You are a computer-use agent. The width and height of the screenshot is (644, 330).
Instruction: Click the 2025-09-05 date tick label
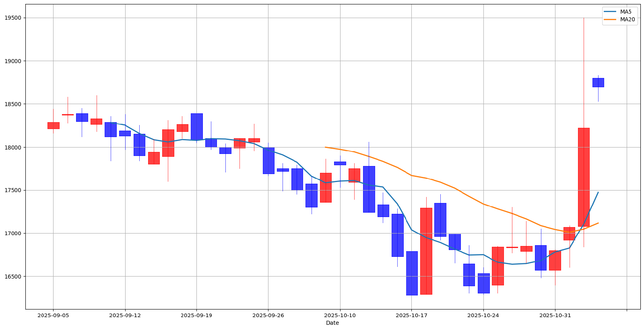pyautogui.click(x=53, y=316)
